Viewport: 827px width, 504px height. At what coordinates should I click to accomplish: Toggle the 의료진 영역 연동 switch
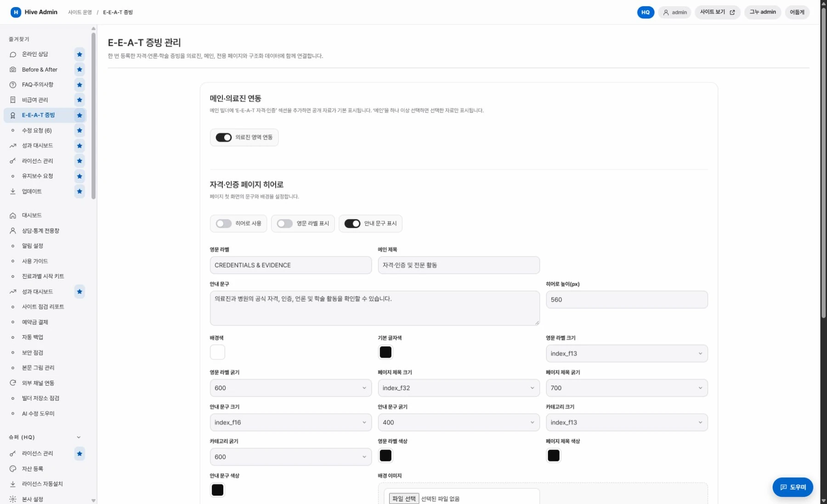coord(224,137)
